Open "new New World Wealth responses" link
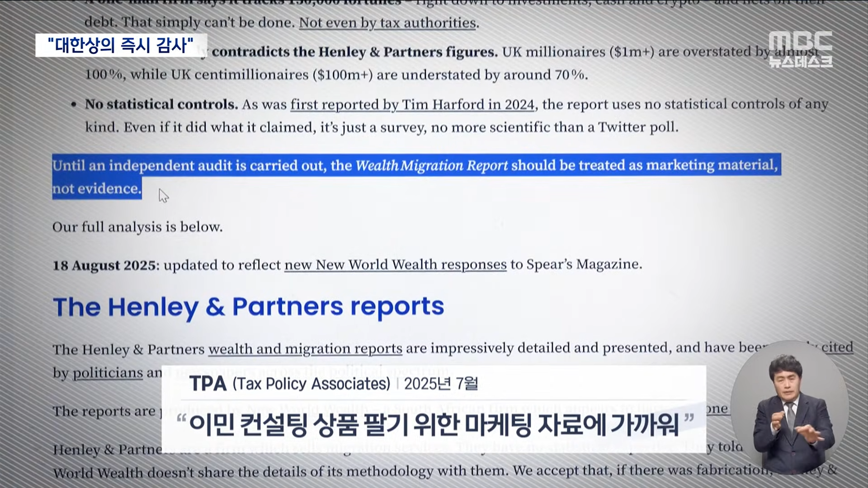 395,264
